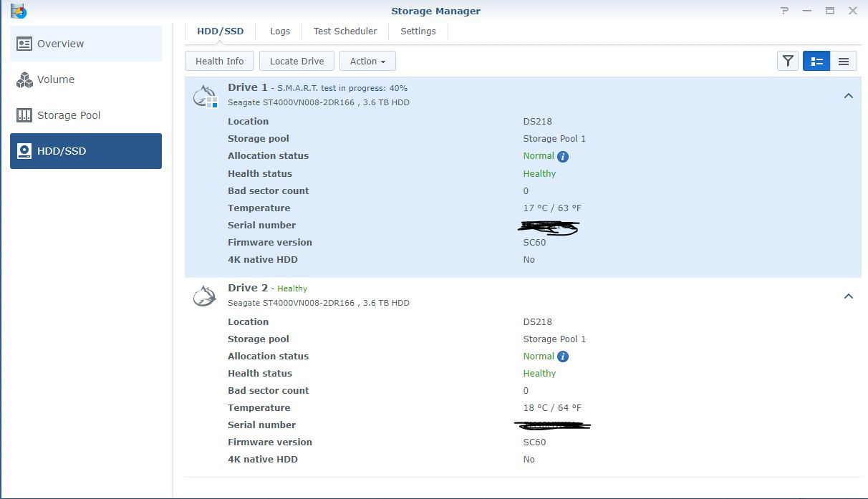Switch to the Logs tab
The height and width of the screenshot is (499, 868).
tap(280, 31)
